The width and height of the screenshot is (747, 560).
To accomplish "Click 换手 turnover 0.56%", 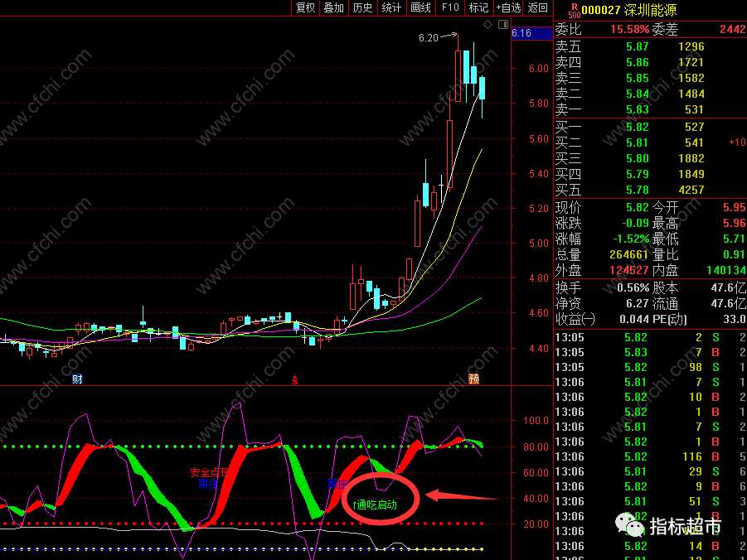I will point(633,288).
